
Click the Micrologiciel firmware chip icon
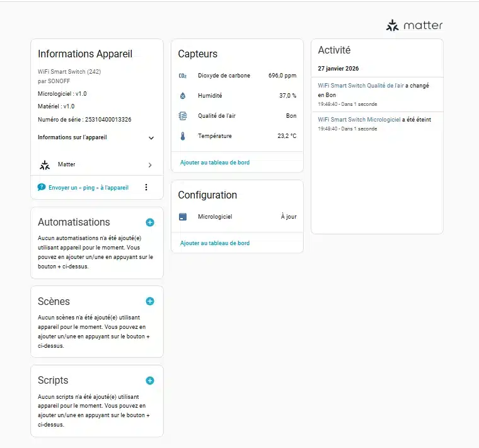pyautogui.click(x=183, y=217)
